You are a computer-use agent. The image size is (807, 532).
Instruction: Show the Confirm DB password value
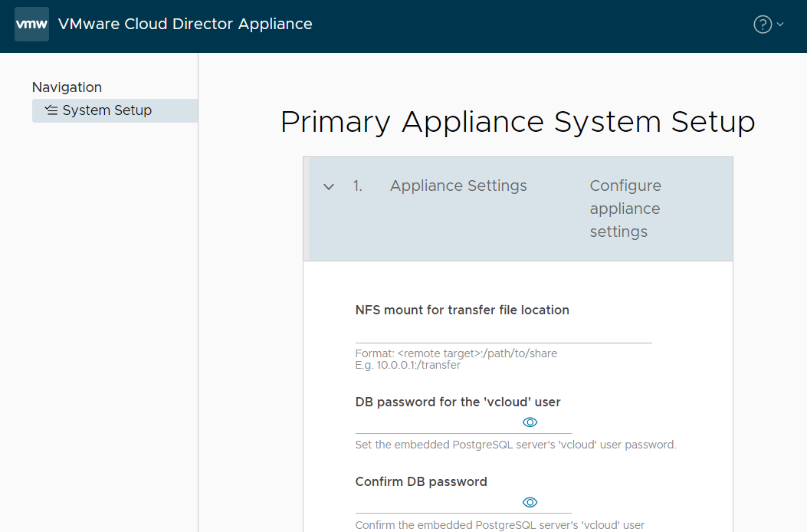pyautogui.click(x=530, y=502)
